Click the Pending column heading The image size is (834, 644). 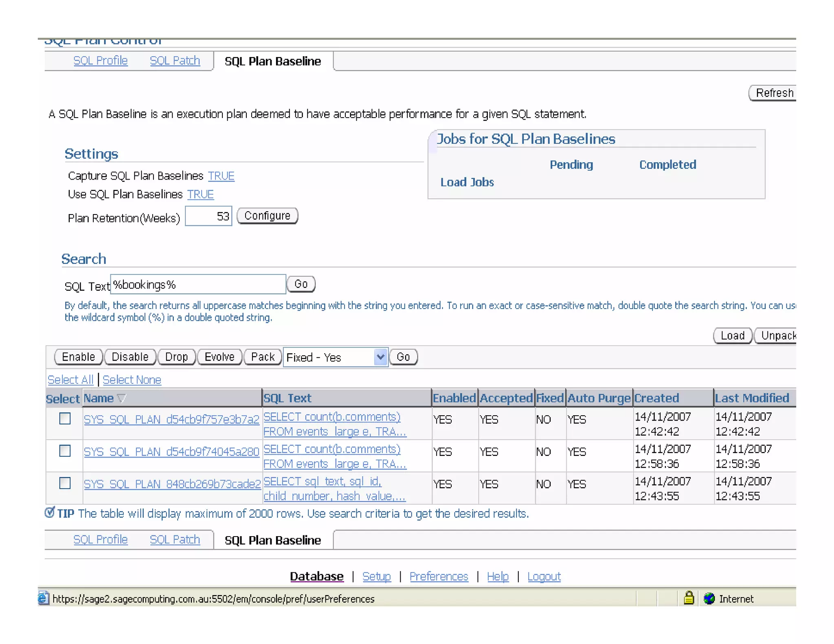point(571,164)
